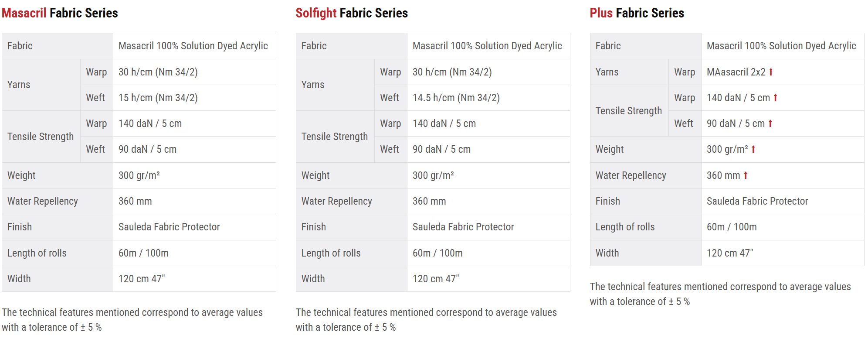The height and width of the screenshot is (339, 868).
Task: Select the 14.5 h/cm weft value in Solfight table
Action: click(x=456, y=98)
